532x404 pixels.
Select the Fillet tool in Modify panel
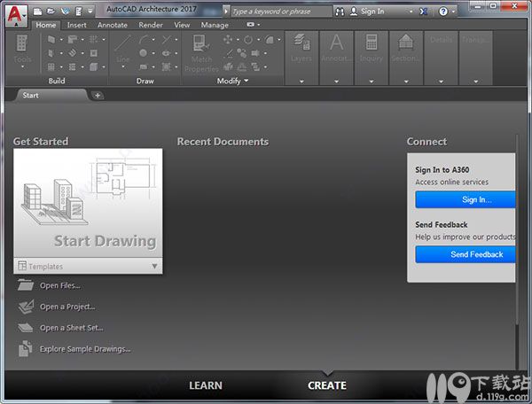point(270,39)
